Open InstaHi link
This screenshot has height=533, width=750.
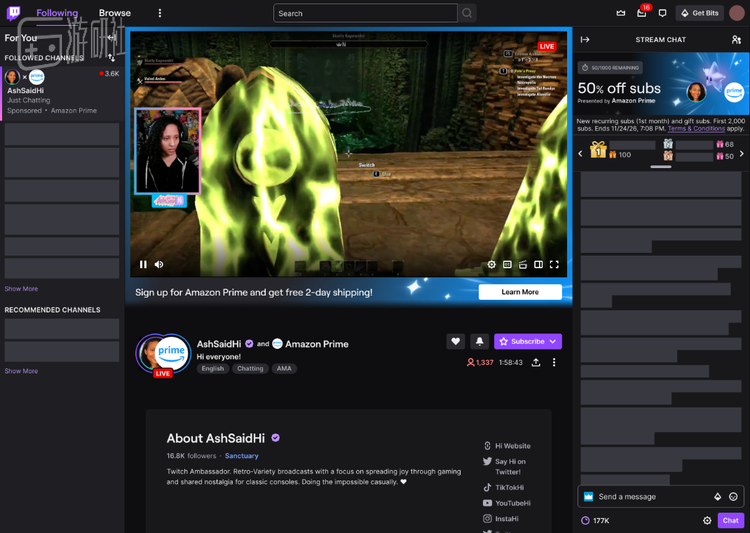501,519
